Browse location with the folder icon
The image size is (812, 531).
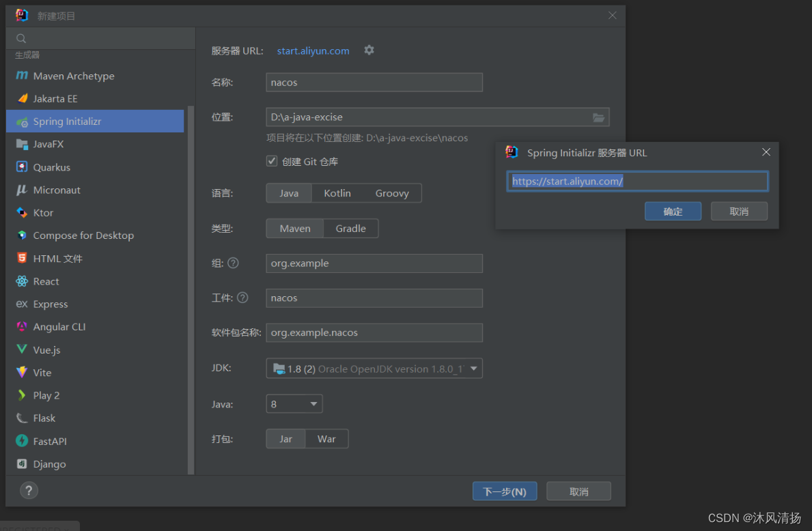[x=598, y=117]
